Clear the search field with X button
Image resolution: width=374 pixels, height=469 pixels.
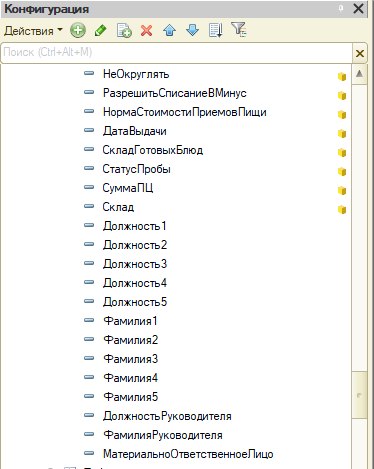(360, 53)
